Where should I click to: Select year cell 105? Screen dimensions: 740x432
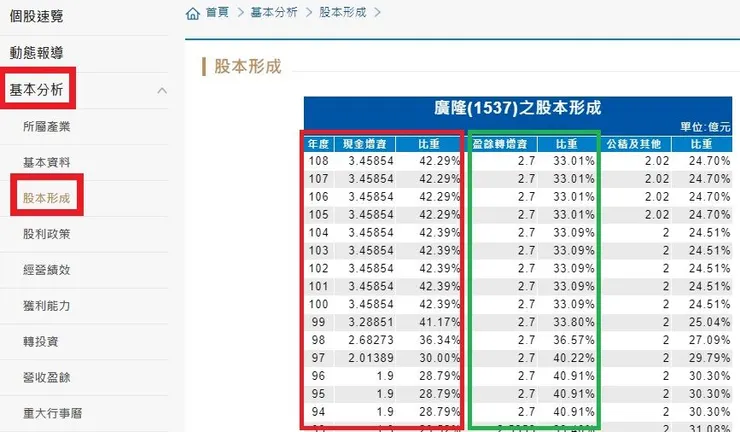pos(319,215)
